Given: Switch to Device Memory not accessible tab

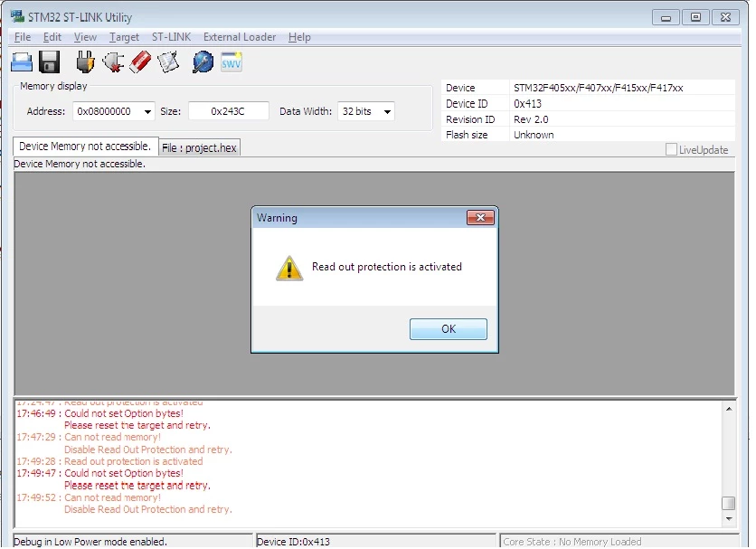Looking at the screenshot, I should pyautogui.click(x=86, y=147).
